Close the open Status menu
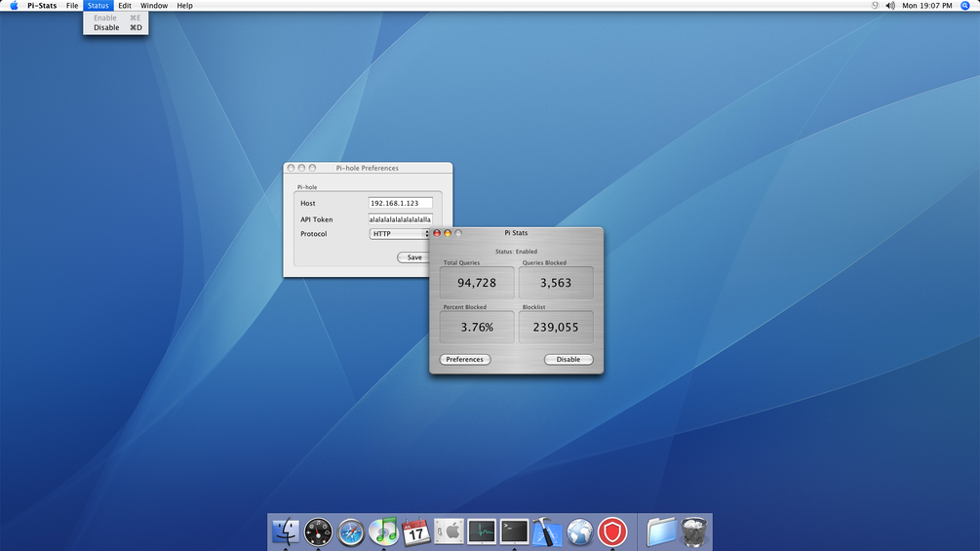The height and width of the screenshot is (551, 980). (x=98, y=6)
